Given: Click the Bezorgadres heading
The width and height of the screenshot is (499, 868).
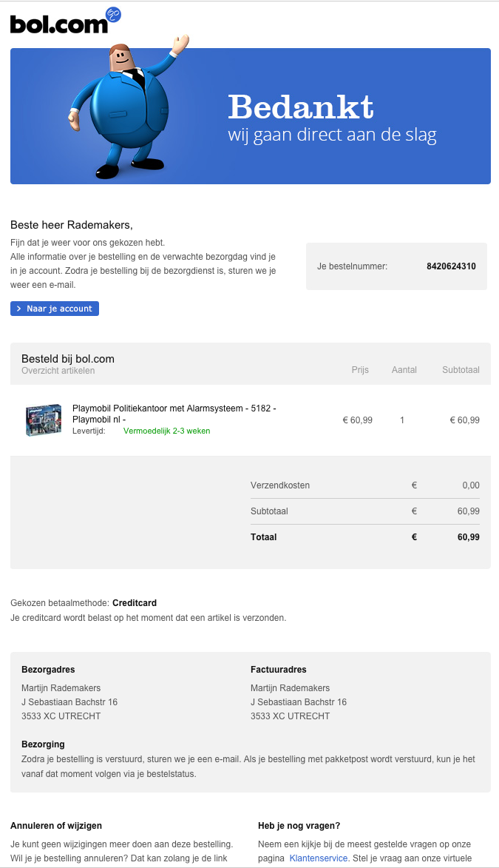Looking at the screenshot, I should tap(48, 669).
